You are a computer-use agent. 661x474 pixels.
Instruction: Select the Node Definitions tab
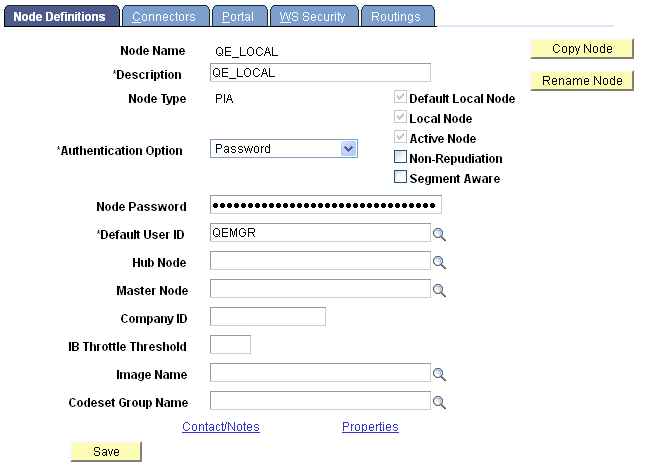tap(62, 16)
